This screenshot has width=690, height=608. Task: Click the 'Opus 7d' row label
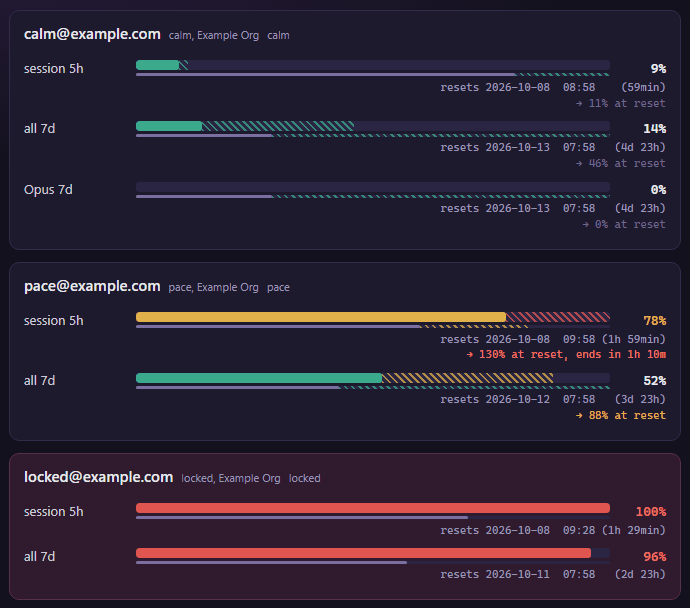48,190
